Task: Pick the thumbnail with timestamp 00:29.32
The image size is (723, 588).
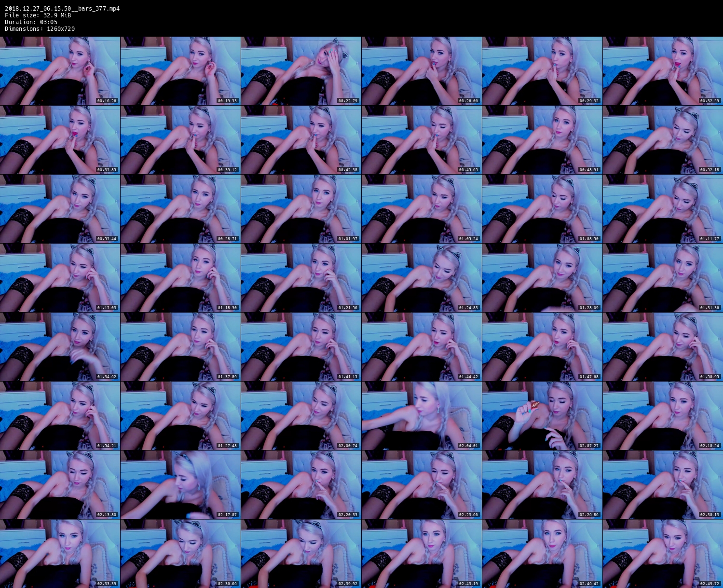Action: (542, 71)
